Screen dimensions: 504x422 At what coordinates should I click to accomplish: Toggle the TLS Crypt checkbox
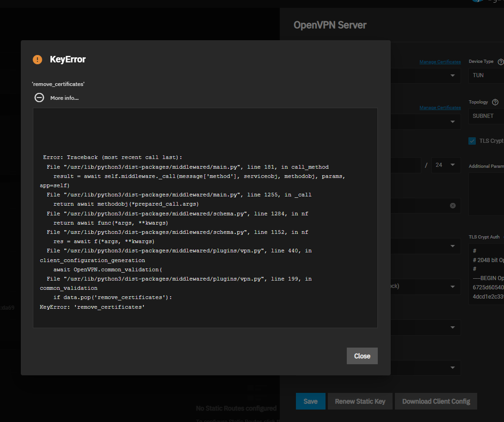point(472,141)
